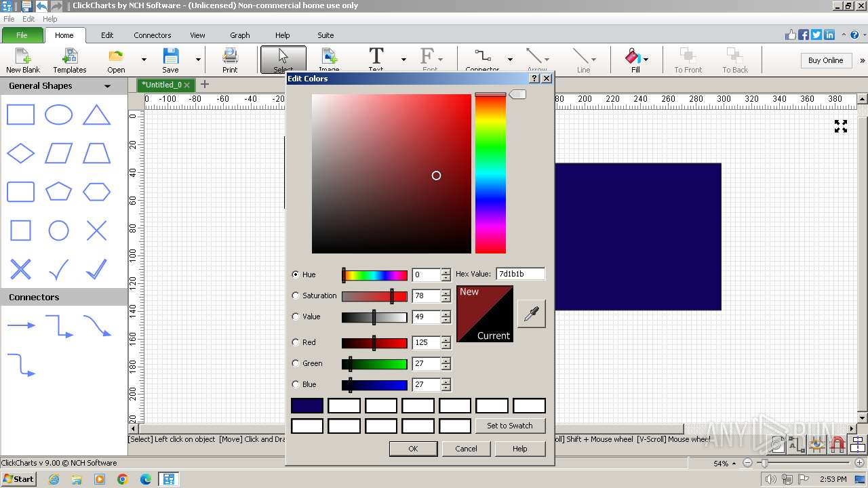Select the thin check mark shape
Screen dimensions: 868x488
(58, 269)
